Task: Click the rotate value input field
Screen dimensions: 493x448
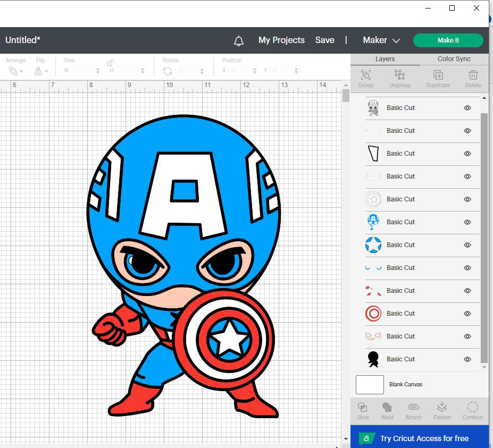Action: pyautogui.click(x=188, y=71)
